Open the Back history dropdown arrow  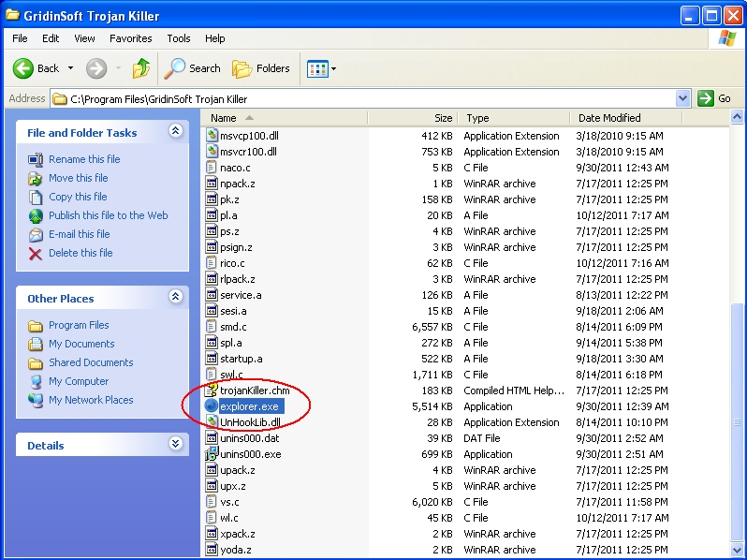pyautogui.click(x=70, y=68)
